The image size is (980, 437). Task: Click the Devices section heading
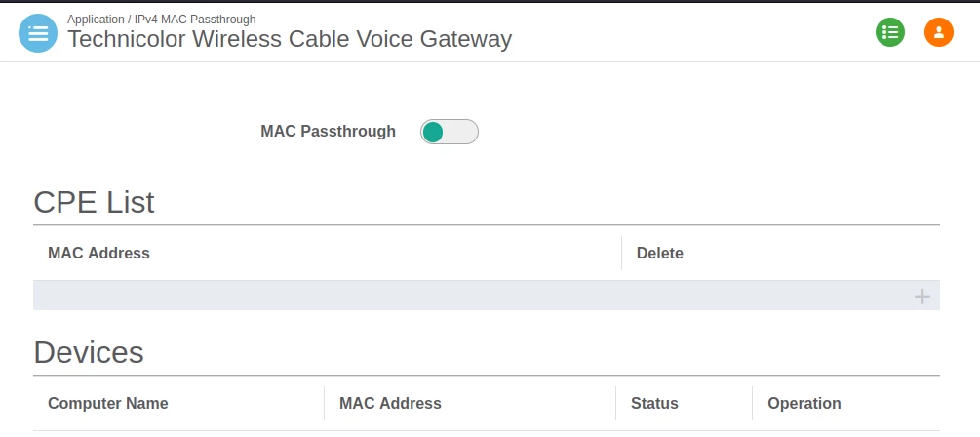tap(89, 352)
